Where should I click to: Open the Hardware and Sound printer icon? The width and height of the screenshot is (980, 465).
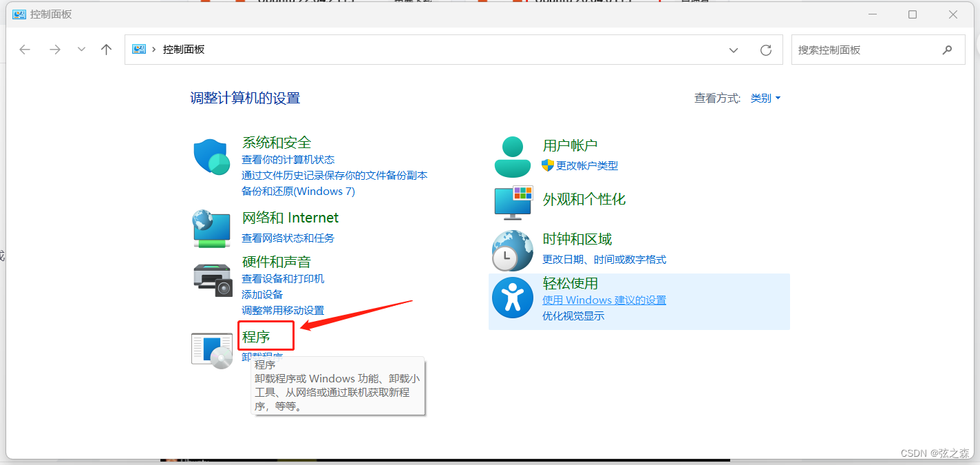tap(213, 280)
